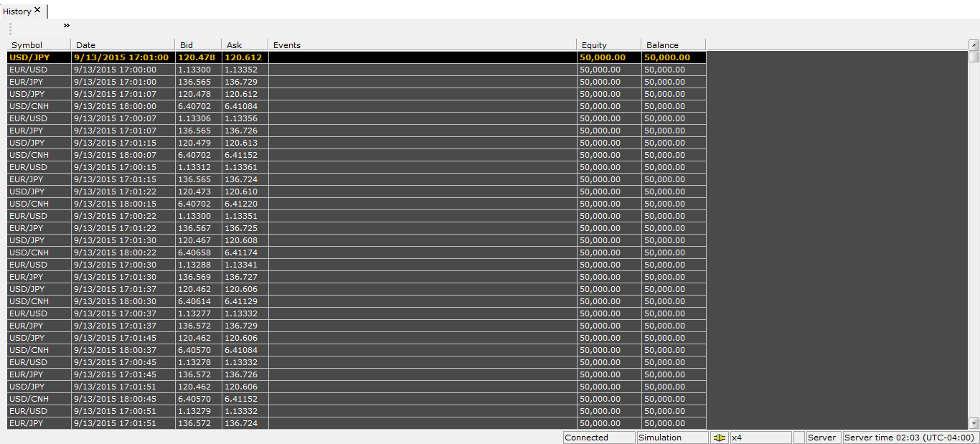
Task: Click the Equity column header
Action: pyautogui.click(x=609, y=45)
